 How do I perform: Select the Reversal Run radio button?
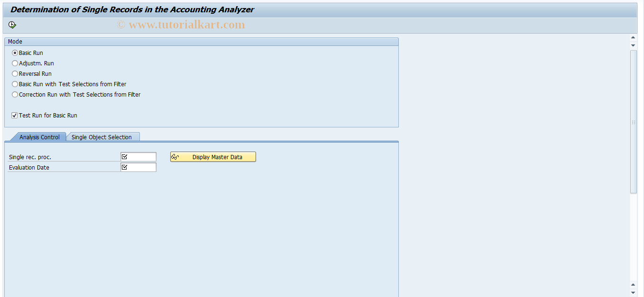[15, 74]
